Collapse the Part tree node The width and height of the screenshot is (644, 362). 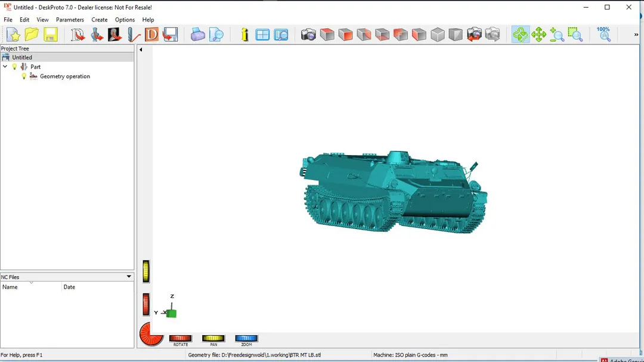5,67
